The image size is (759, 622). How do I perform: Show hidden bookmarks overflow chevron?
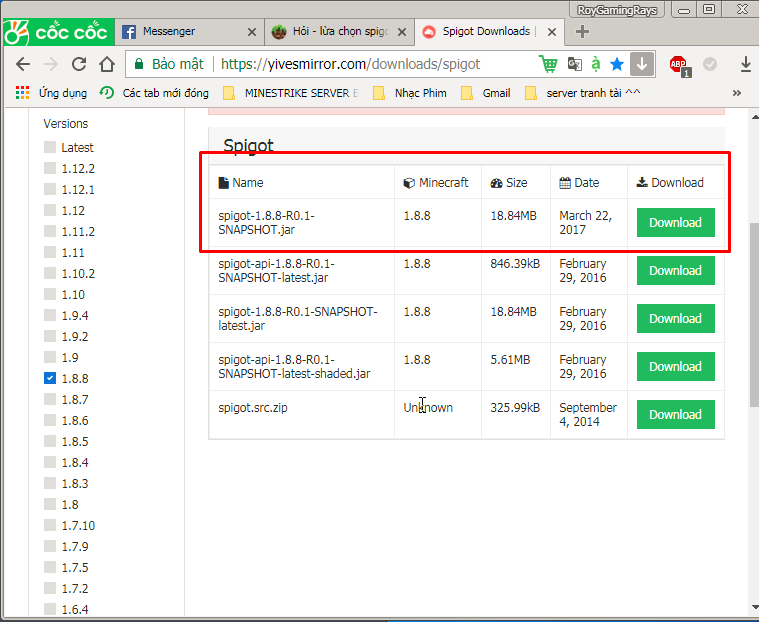[x=737, y=93]
